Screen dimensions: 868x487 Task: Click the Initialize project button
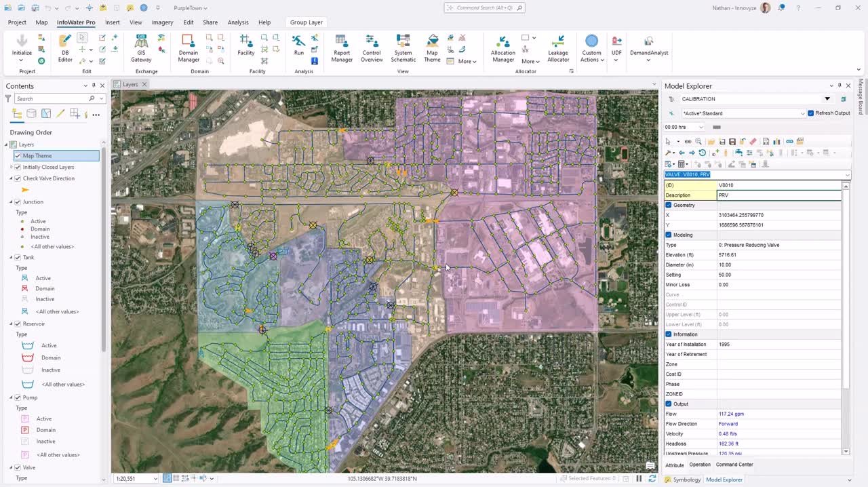(22, 47)
